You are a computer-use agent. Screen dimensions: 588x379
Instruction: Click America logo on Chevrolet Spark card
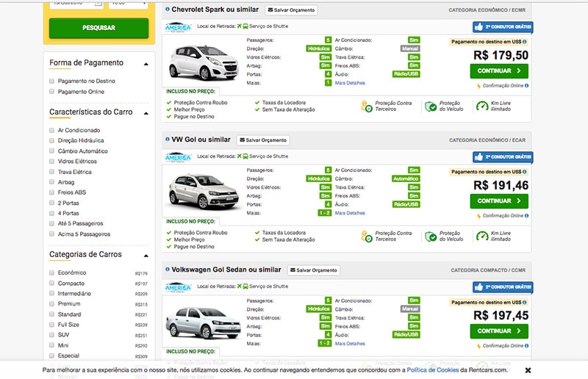tap(178, 27)
